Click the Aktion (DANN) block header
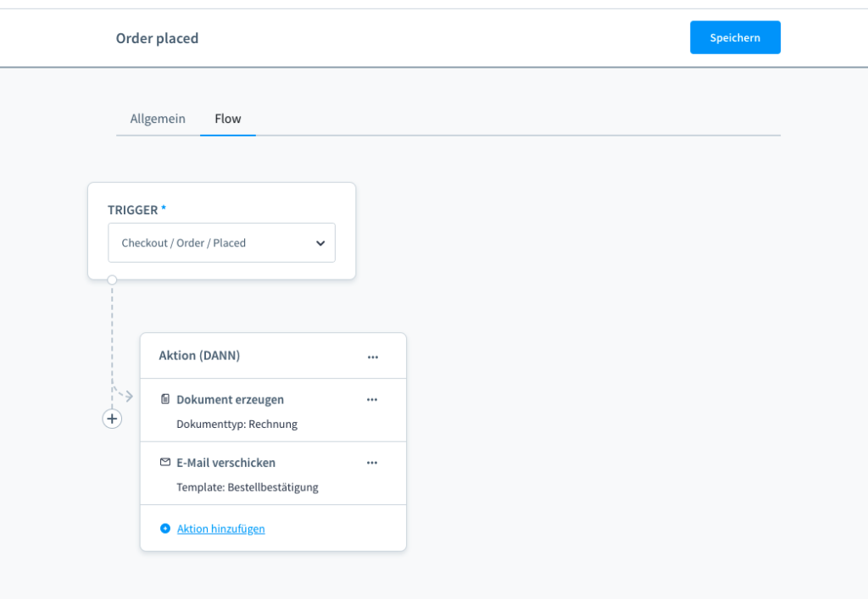 point(200,356)
